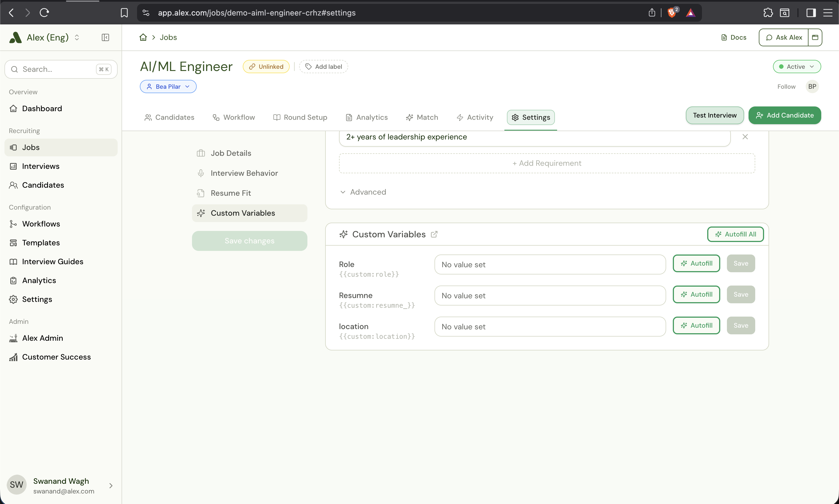
Task: Click the Autofill All button
Action: tap(735, 234)
